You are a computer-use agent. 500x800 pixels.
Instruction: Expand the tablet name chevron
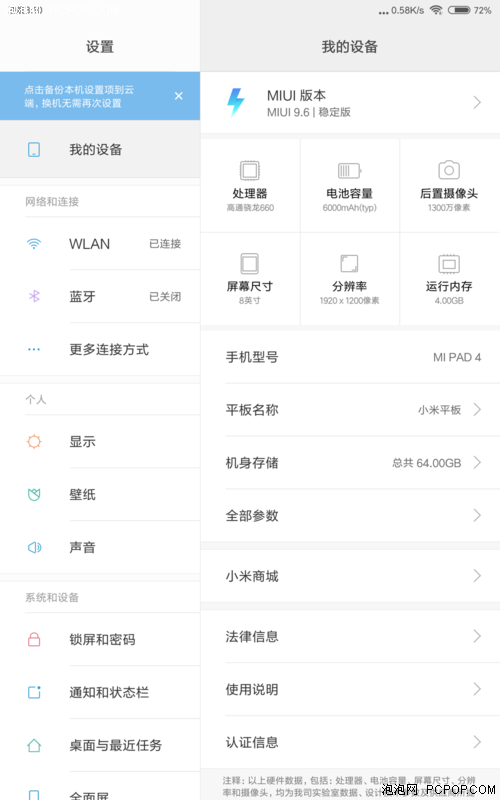pyautogui.click(x=477, y=410)
